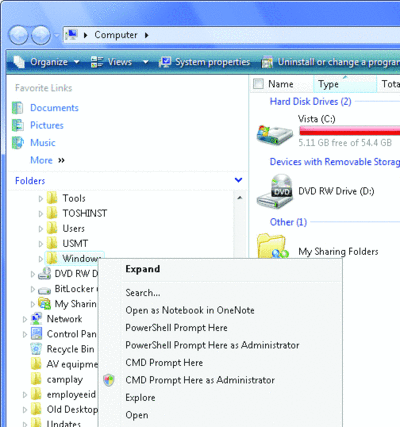Image resolution: width=400 pixels, height=427 pixels.
Task: Click the Uninstall or change a program icon
Action: [267, 62]
